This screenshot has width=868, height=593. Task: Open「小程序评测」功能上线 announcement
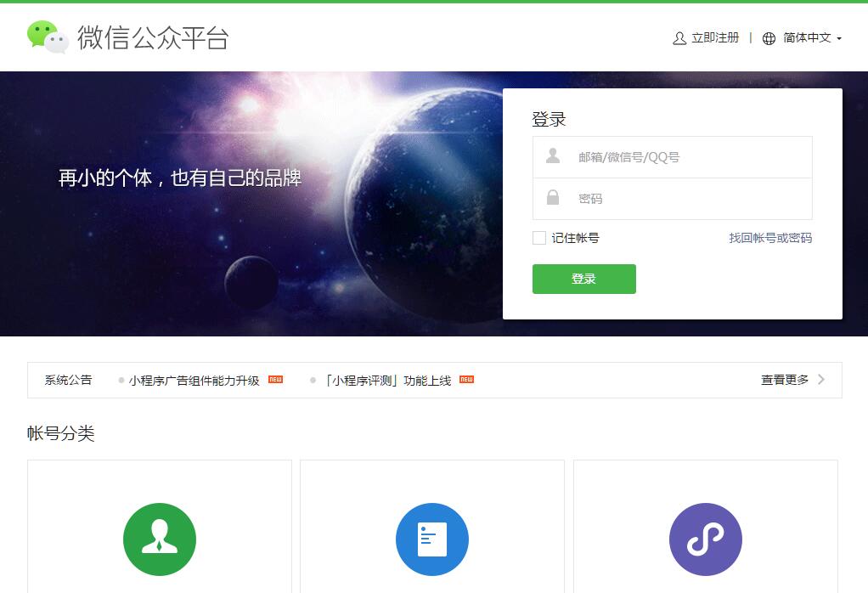coord(388,381)
